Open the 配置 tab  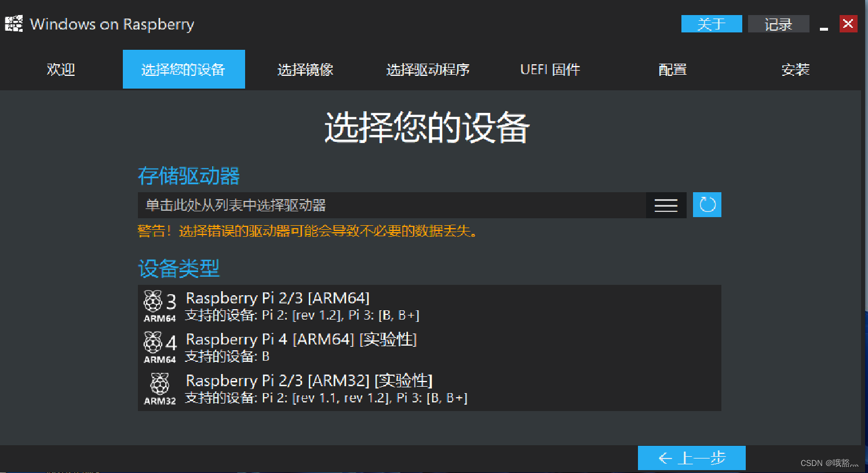point(673,69)
